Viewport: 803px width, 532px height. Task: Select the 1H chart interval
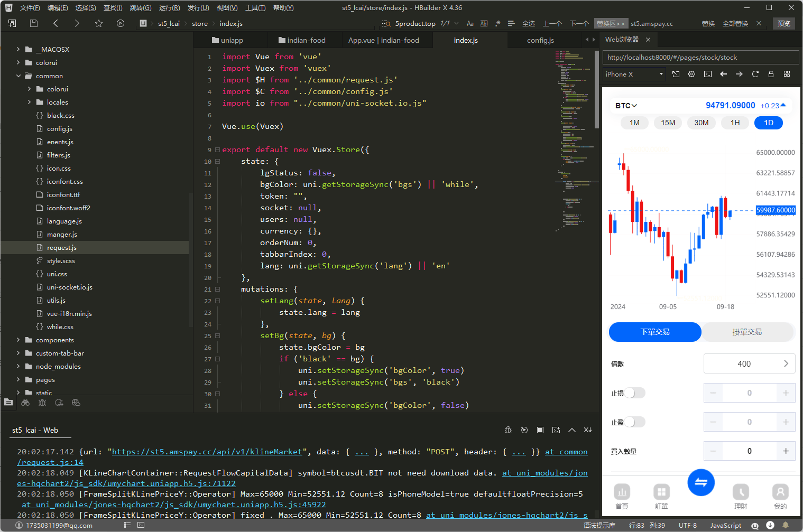point(735,123)
